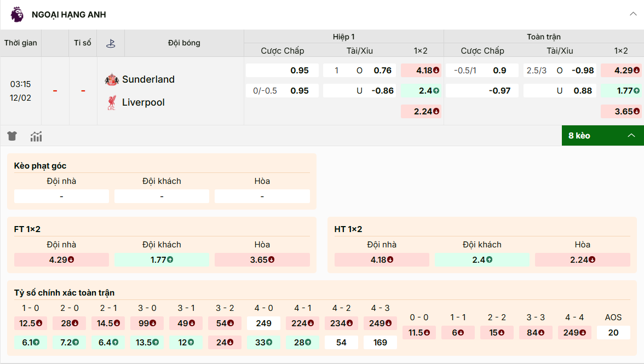Bet on 0-0 correct score 11.5

[419, 332]
